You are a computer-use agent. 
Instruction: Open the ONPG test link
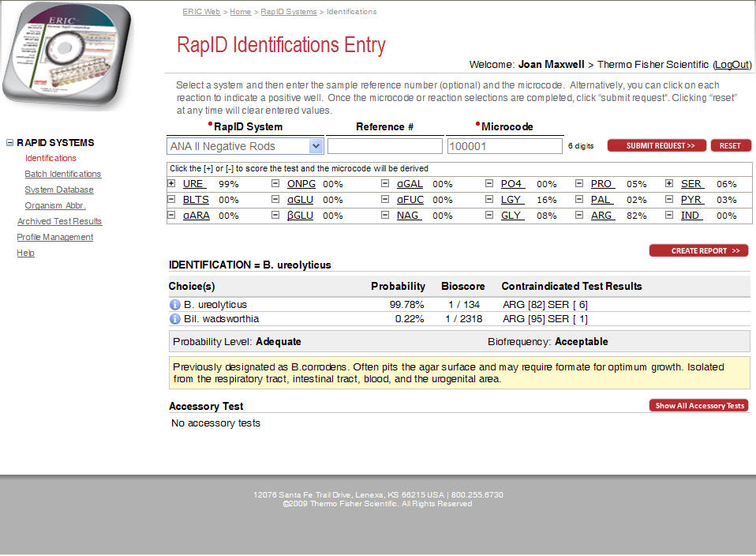tap(301, 184)
